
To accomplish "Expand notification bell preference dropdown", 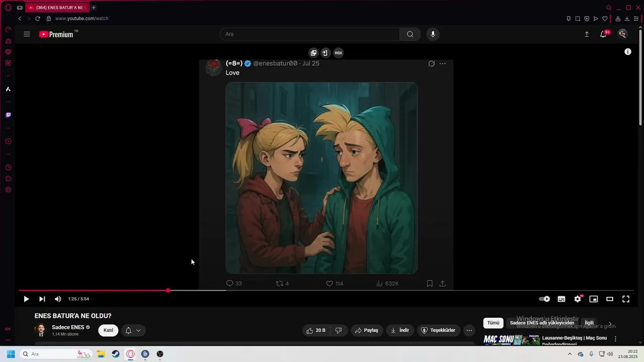I will click(x=133, y=330).
